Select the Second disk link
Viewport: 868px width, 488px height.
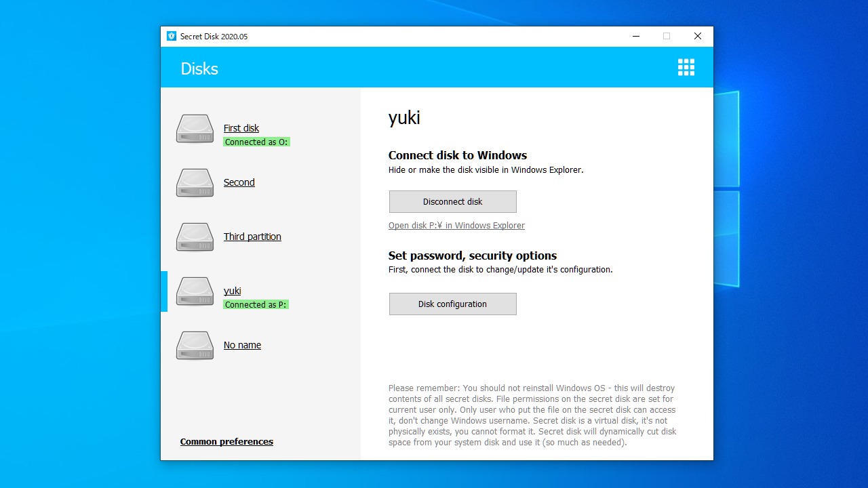(x=239, y=182)
